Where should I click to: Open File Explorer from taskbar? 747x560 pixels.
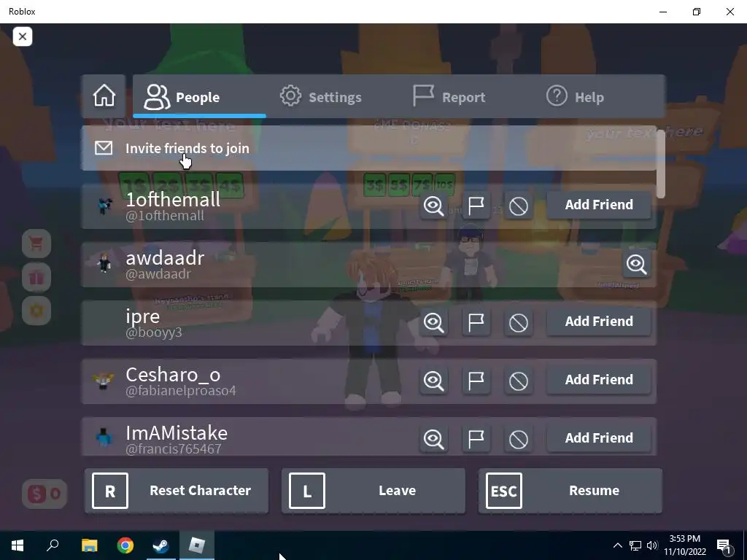click(89, 545)
